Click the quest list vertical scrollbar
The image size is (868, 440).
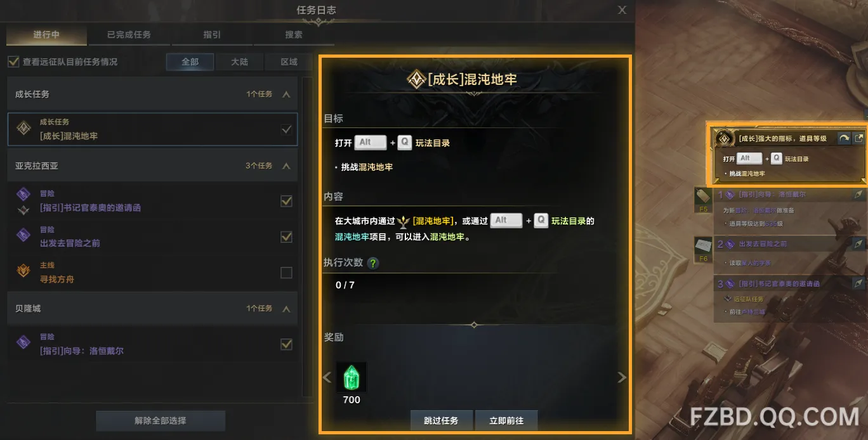tap(308, 238)
